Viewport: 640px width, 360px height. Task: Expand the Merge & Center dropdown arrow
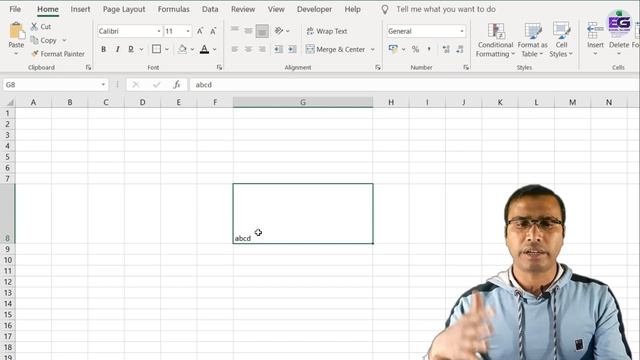point(373,49)
